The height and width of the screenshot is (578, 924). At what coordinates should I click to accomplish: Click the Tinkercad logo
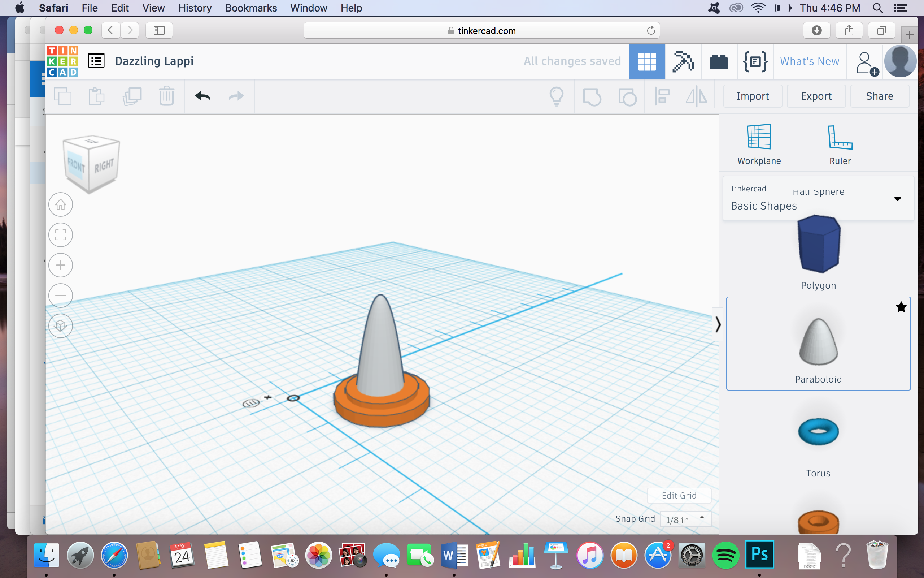[x=62, y=61]
